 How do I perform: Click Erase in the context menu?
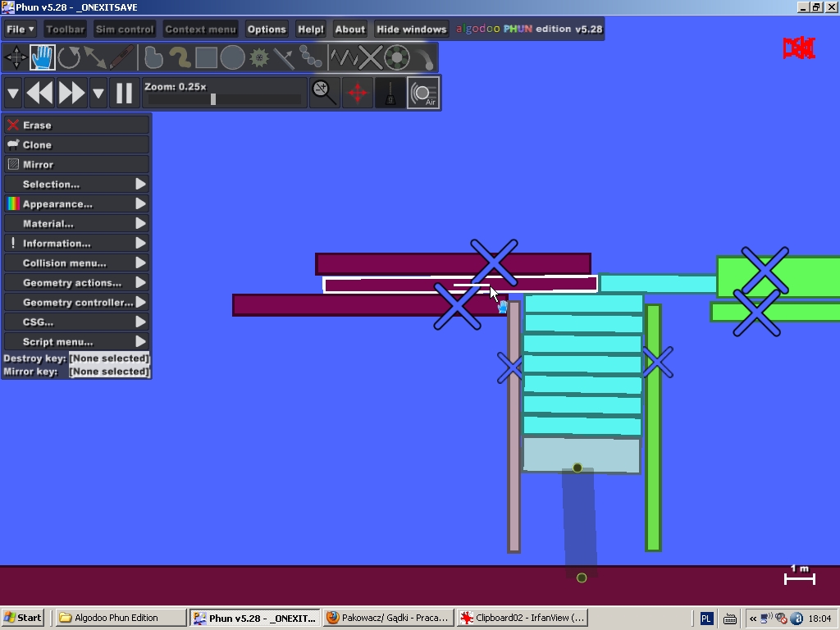click(76, 125)
